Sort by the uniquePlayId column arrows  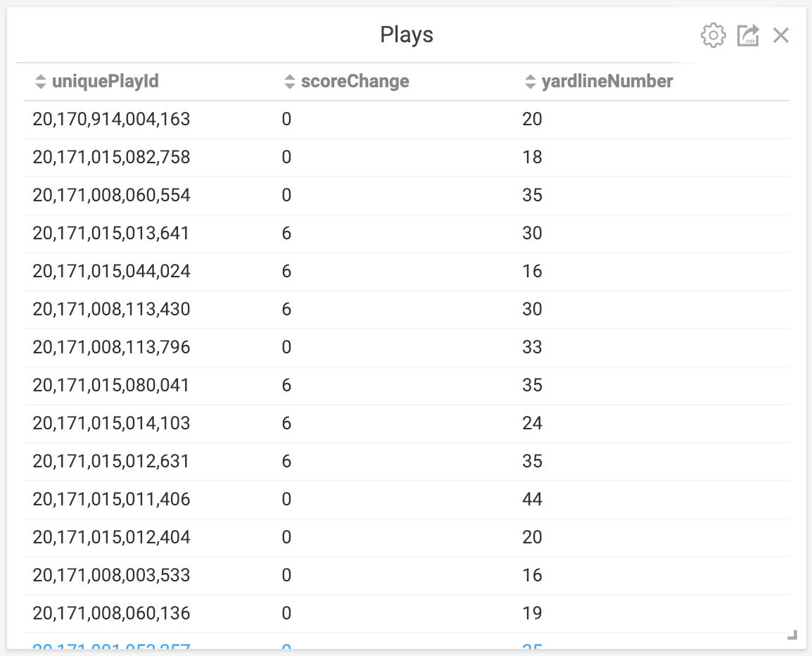pos(40,82)
